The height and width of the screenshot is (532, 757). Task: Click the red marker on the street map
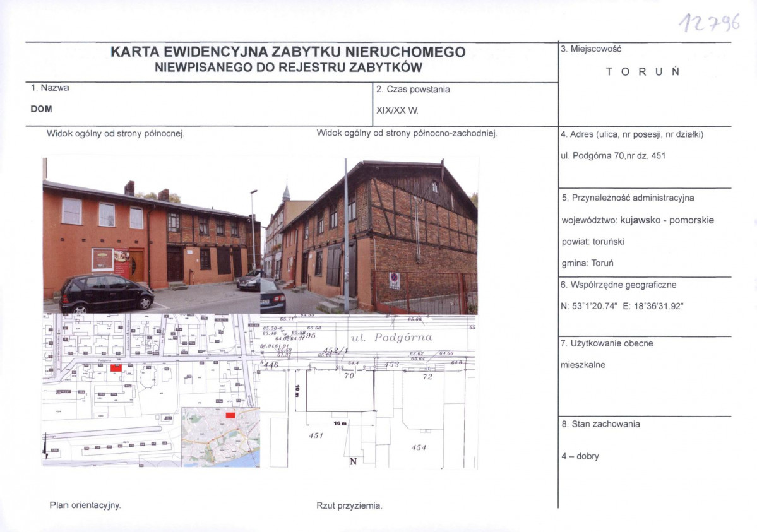pyautogui.click(x=116, y=368)
